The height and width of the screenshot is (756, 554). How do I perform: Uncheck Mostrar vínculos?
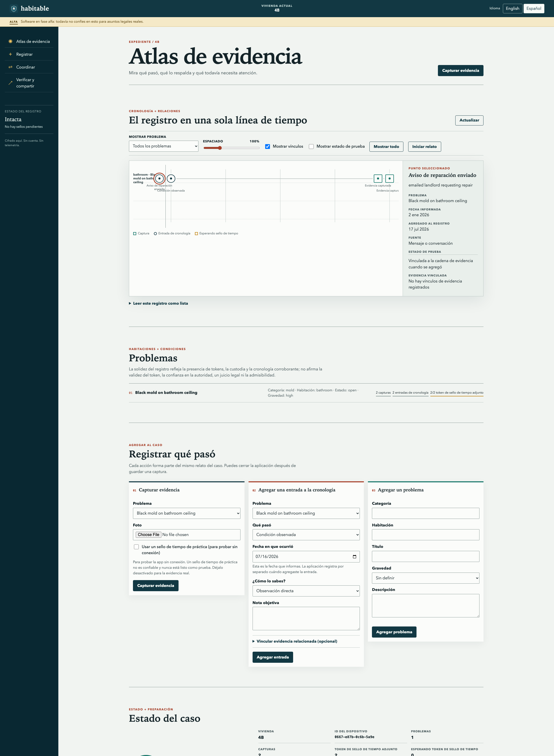coord(268,146)
